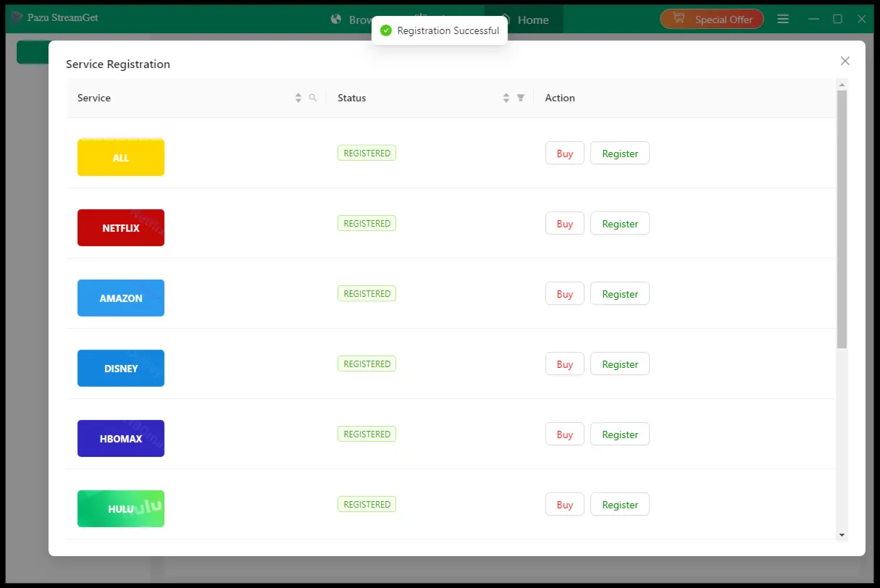Click Register for Amazon
This screenshot has height=588, width=880.
tap(620, 293)
